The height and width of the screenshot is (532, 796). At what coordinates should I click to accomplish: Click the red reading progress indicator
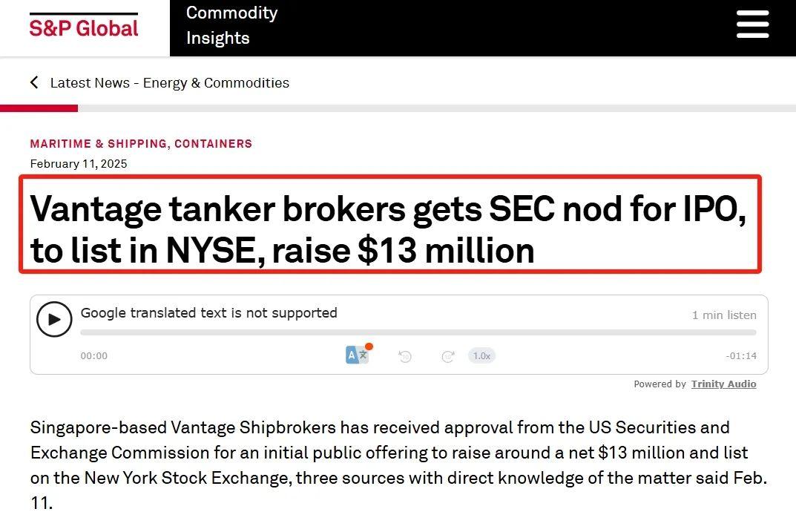point(39,108)
